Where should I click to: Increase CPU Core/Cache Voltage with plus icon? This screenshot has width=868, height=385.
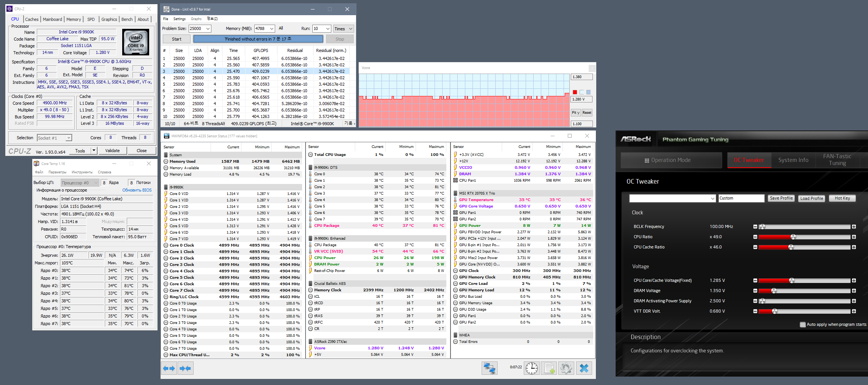[x=854, y=281]
